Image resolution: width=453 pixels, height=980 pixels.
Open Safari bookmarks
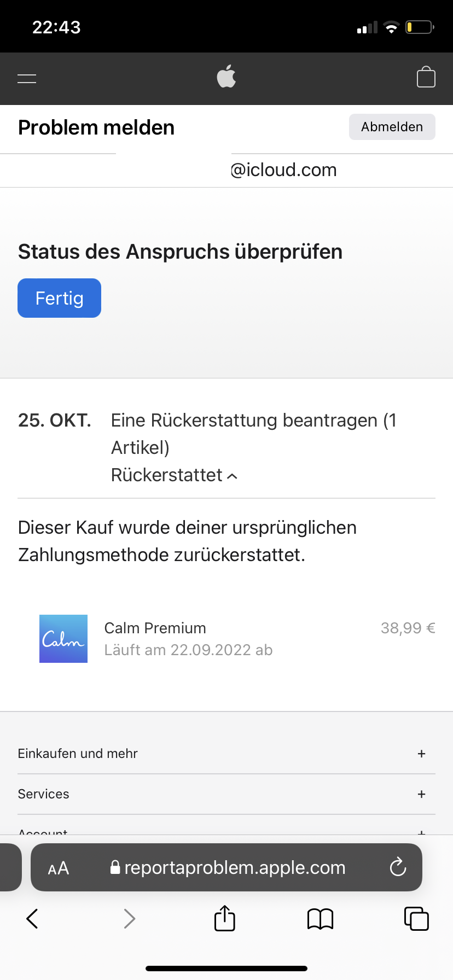pos(320,919)
